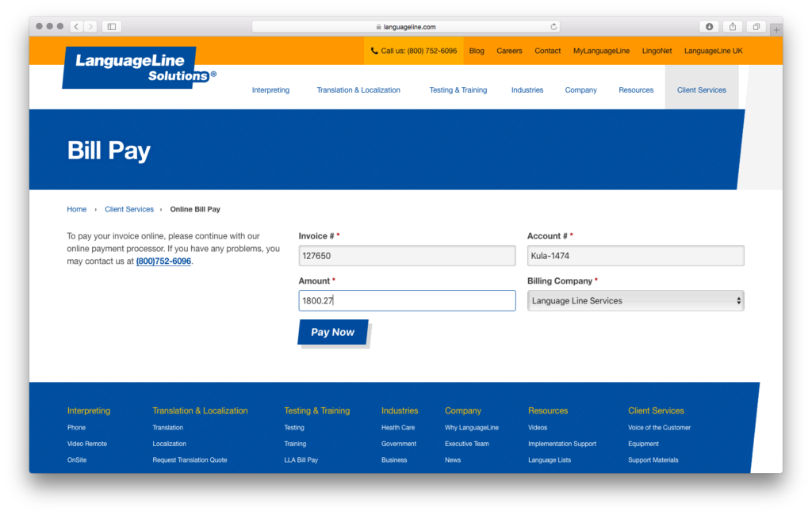Open footer Client Services heading link
The image size is (812, 515).
pyautogui.click(x=656, y=410)
